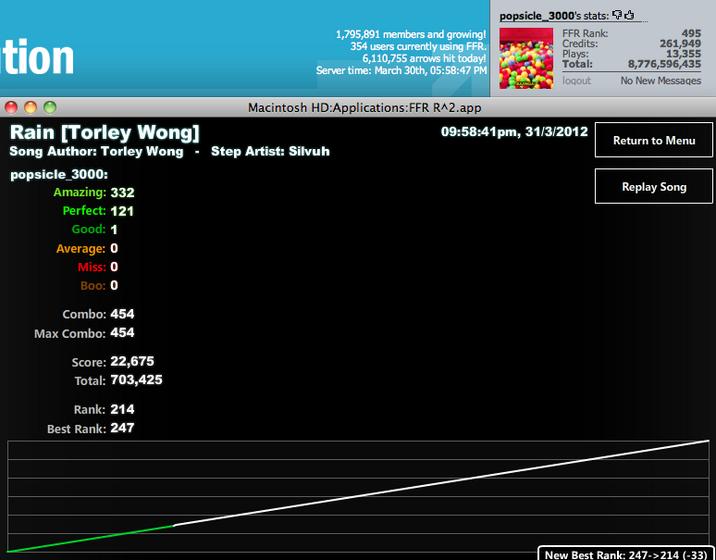Viewport: 716px width, 560px height.
Task: Click the white line of score graph
Action: tap(441, 483)
